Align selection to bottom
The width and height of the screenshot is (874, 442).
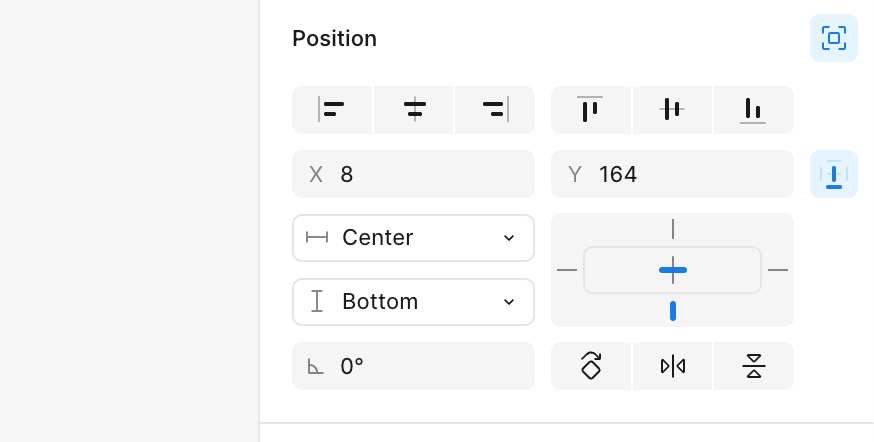(754, 110)
